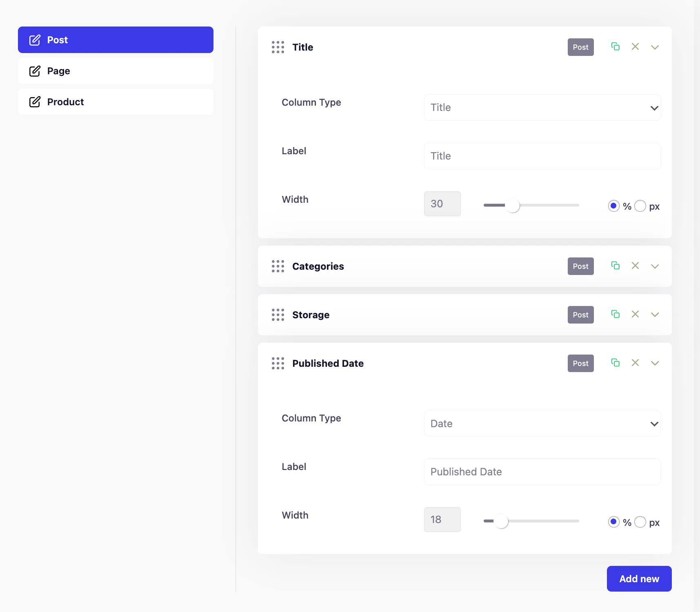Grab the drag handle of Title column
The width and height of the screenshot is (700, 612).
point(278,47)
